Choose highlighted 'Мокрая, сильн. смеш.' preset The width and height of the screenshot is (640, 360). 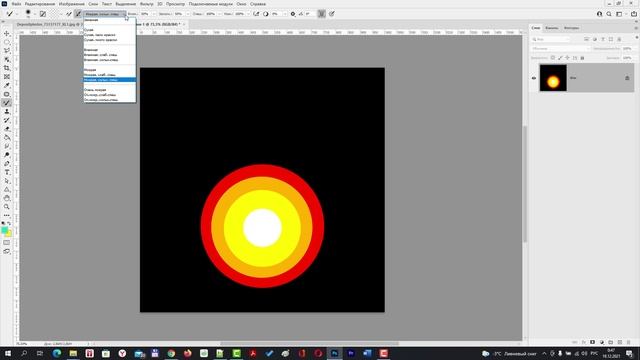pos(109,80)
